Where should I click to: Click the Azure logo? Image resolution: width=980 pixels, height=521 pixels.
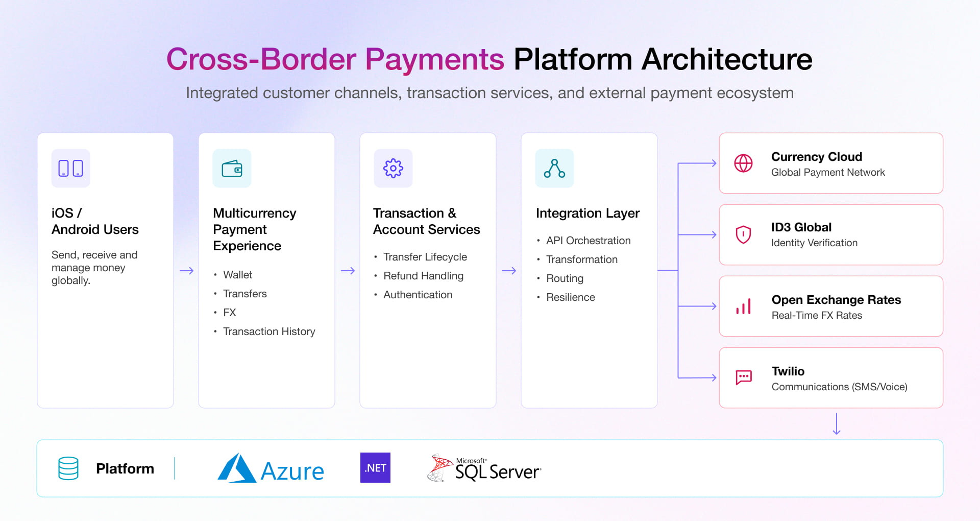point(271,468)
